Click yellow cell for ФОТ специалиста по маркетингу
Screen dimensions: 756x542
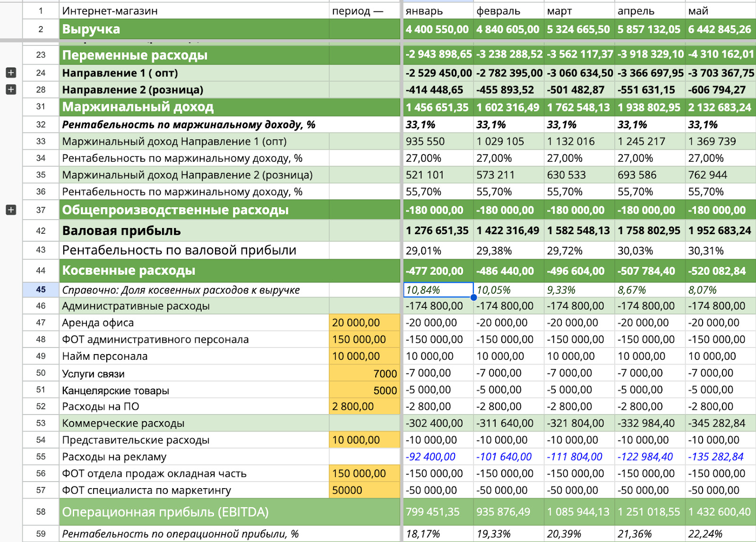tap(364, 490)
